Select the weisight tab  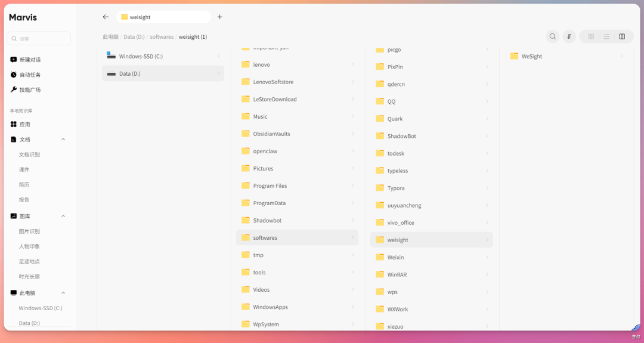point(163,17)
